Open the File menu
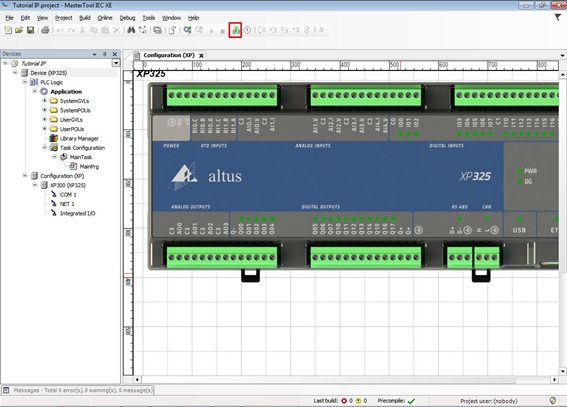567x407 pixels. pyautogui.click(x=9, y=18)
